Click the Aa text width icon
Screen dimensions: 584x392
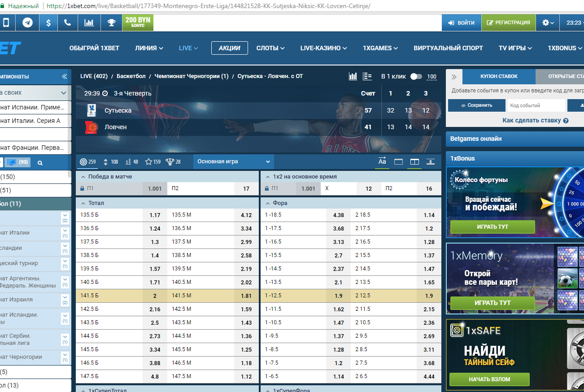coord(382,162)
